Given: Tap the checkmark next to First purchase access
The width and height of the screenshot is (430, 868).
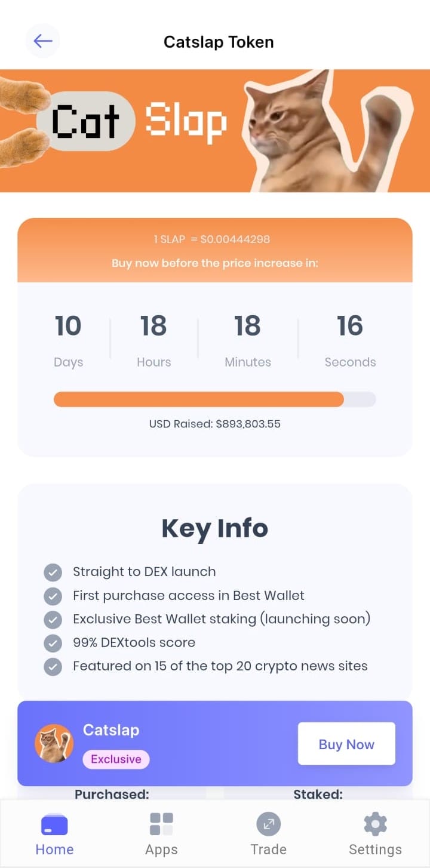Looking at the screenshot, I should 53,595.
